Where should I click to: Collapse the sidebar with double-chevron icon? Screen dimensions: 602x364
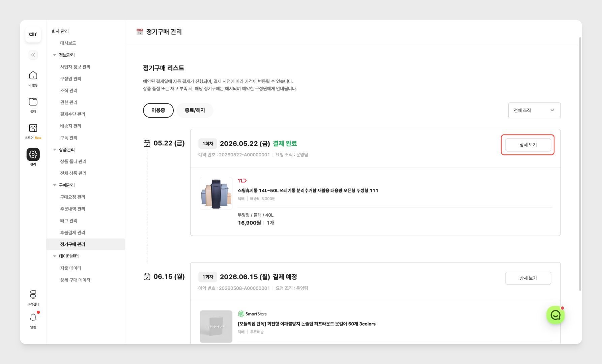point(33,55)
